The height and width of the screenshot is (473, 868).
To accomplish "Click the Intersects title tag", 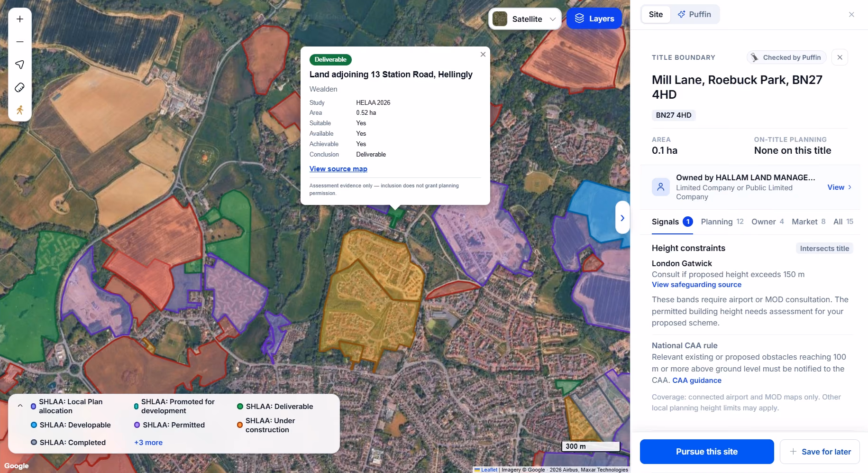I will click(824, 249).
